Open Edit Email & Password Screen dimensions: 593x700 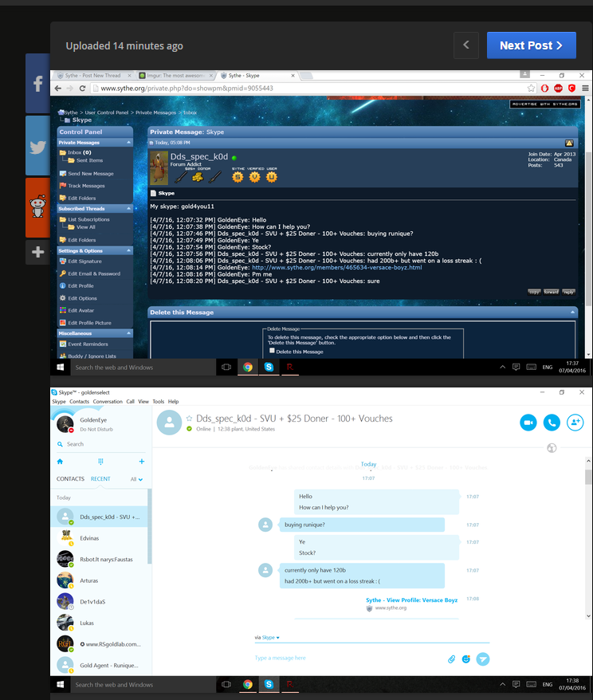pos(94,273)
